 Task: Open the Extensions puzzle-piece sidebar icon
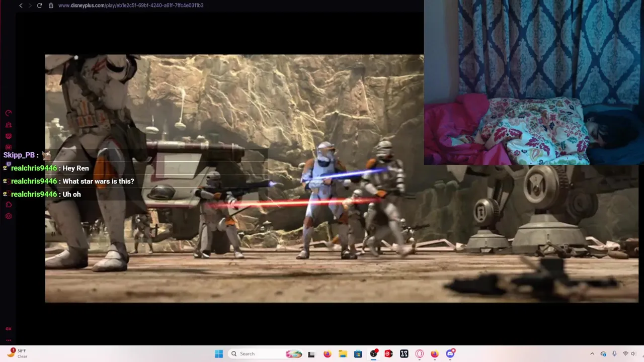[8, 205]
